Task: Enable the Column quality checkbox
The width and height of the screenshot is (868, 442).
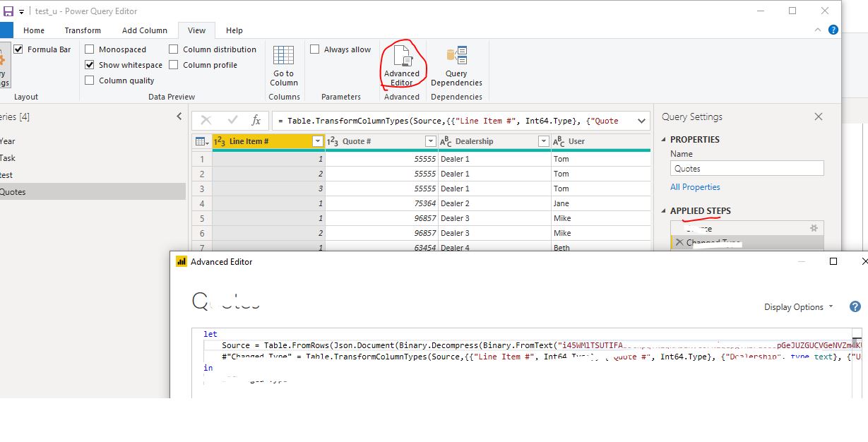Action: coord(90,80)
